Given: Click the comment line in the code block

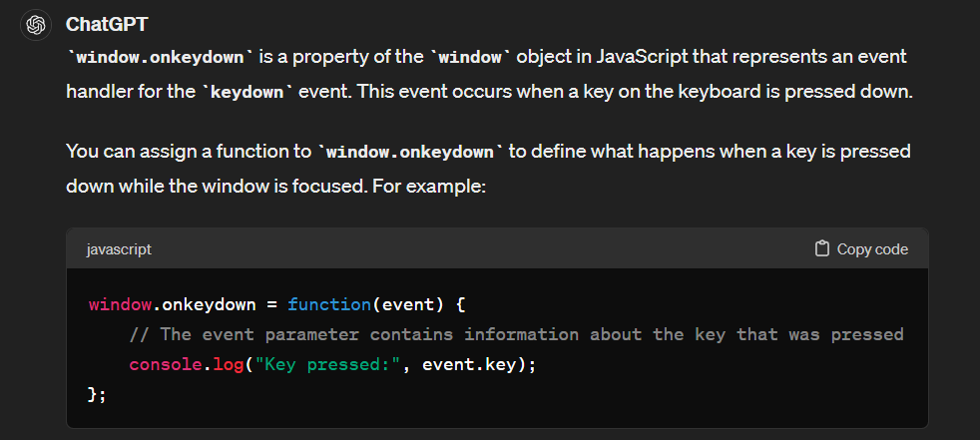Looking at the screenshot, I should tap(516, 334).
